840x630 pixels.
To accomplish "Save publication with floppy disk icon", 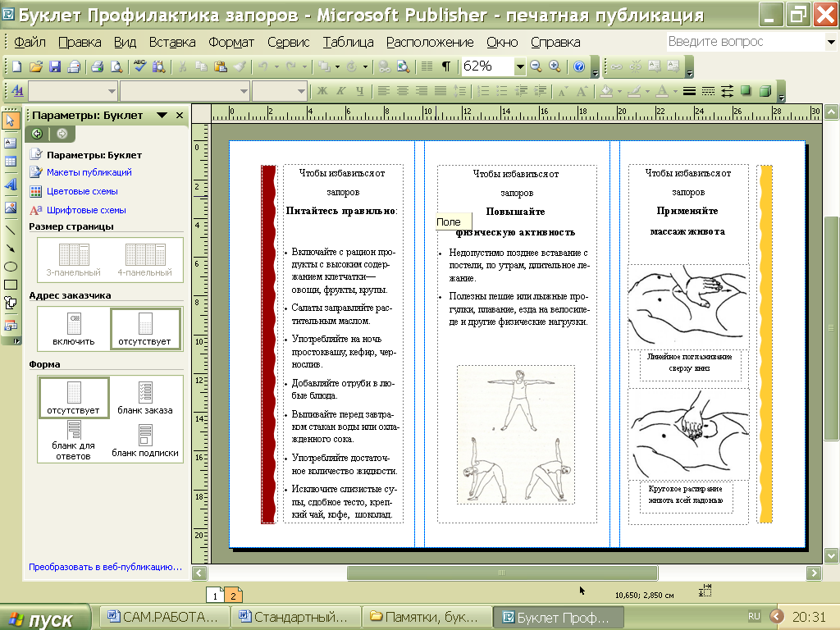I will click(55, 66).
